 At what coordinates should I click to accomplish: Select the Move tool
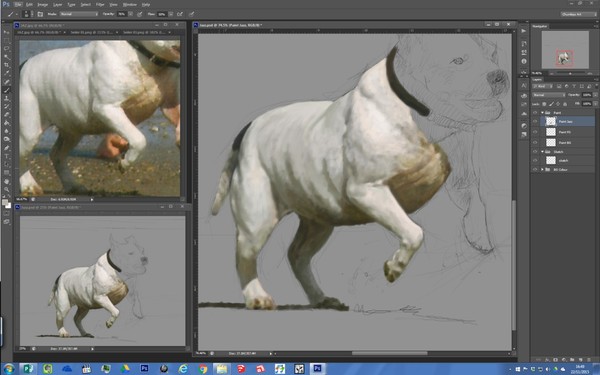(x=7, y=32)
